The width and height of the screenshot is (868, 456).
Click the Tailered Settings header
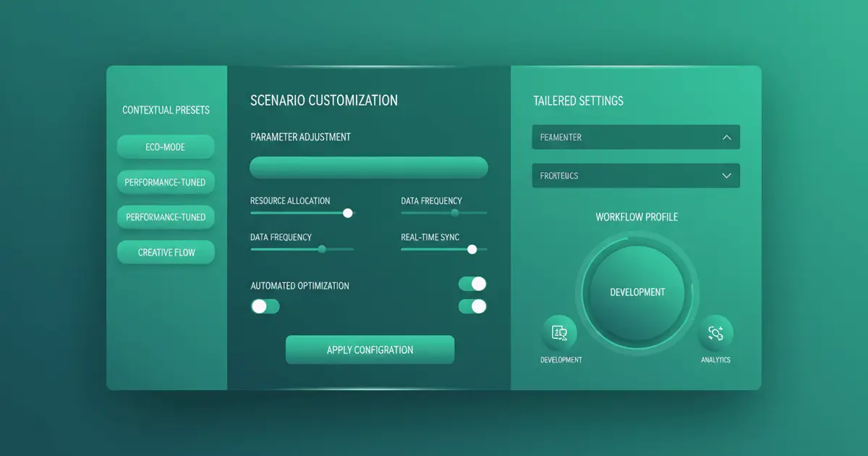pyautogui.click(x=577, y=101)
